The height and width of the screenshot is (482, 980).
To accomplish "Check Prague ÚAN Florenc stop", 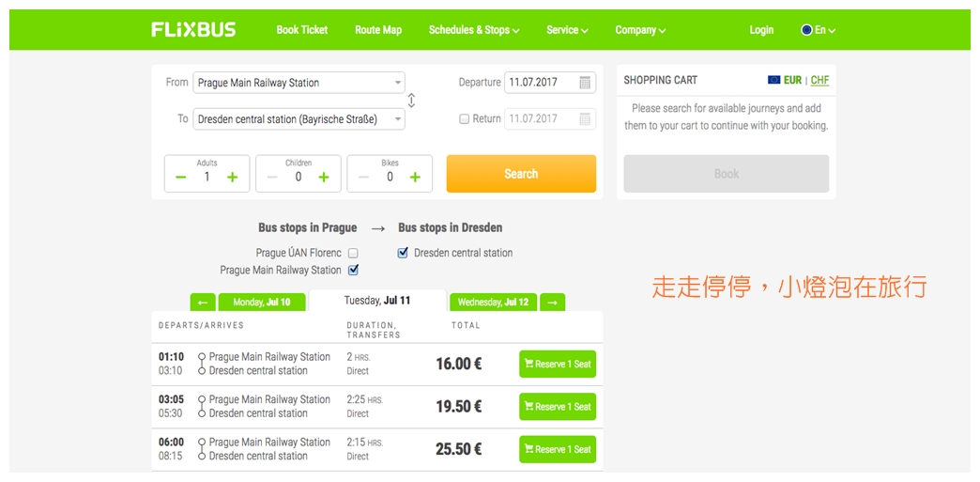I will click(353, 254).
